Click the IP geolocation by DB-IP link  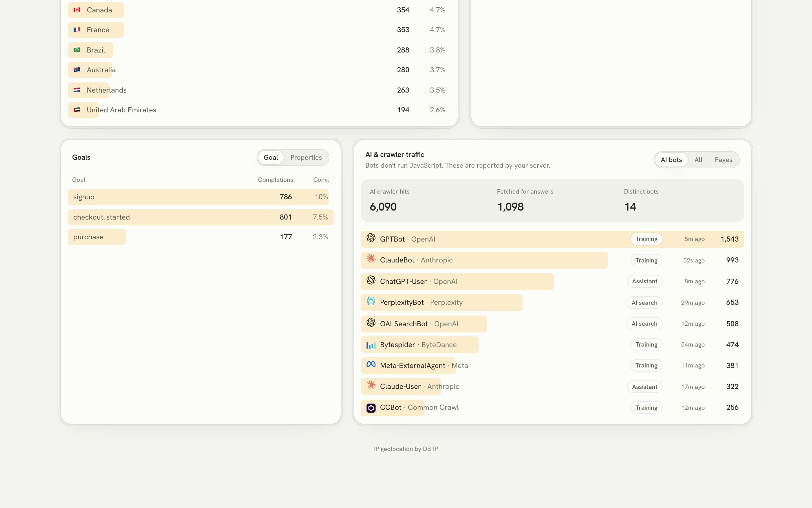(x=406, y=449)
